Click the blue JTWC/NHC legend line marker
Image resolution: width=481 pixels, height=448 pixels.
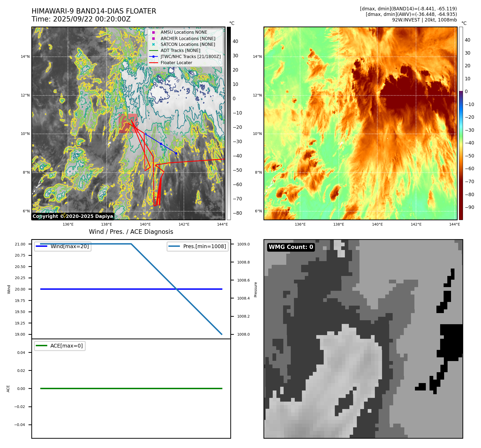point(153,56)
